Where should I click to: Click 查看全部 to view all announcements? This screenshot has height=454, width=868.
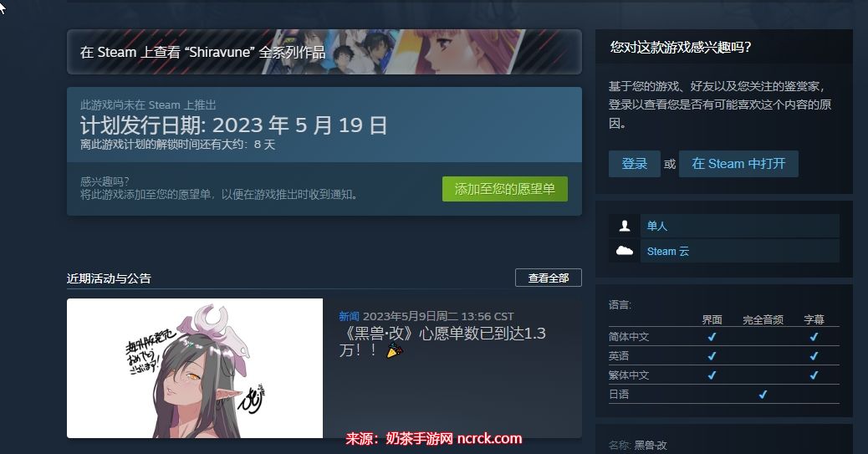point(548,278)
